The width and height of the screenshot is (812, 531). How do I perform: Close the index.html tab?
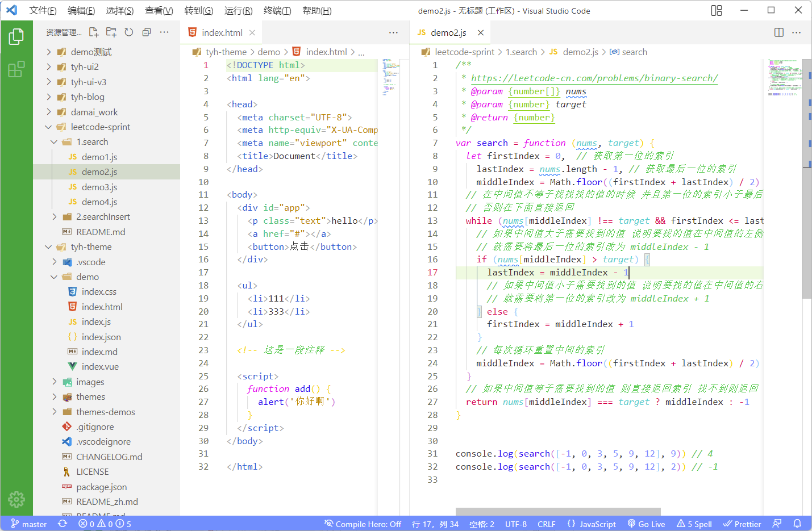pos(252,33)
